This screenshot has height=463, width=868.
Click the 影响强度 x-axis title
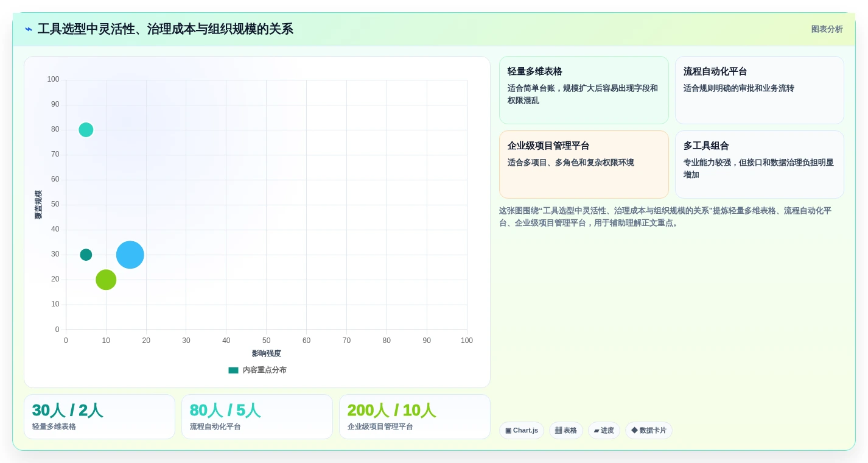point(267,354)
